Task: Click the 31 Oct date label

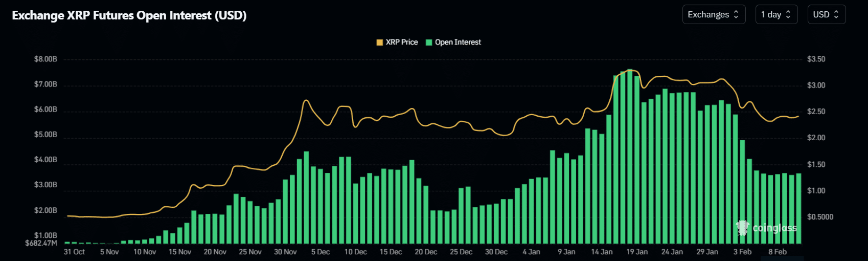Action: click(x=74, y=252)
